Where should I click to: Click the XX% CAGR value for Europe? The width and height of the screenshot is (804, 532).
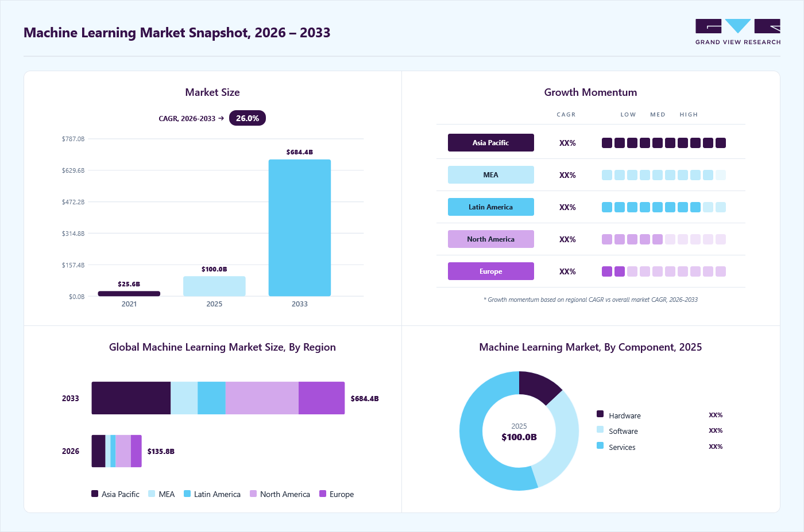[567, 271]
